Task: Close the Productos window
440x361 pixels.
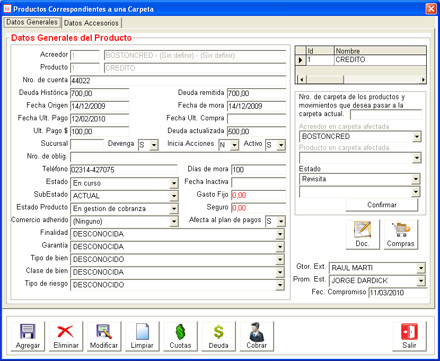Action: (x=431, y=8)
